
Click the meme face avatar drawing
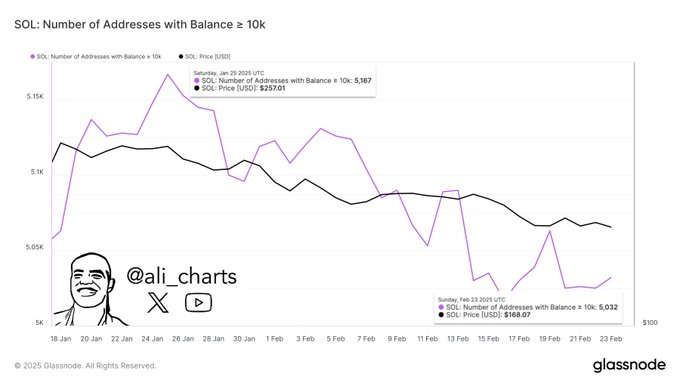pos(90,289)
